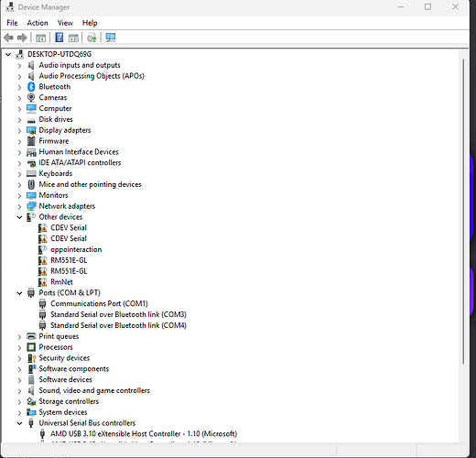Select Standard Serial over Bluetooth link (COM3)

118,314
